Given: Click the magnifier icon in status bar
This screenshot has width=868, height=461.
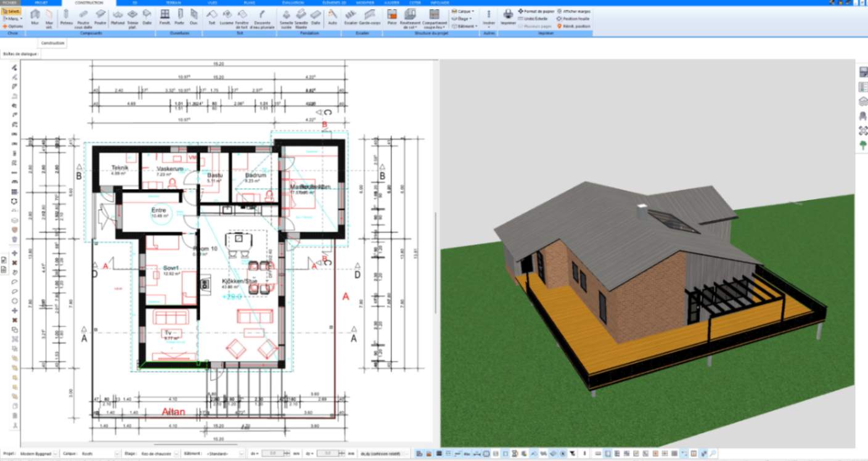Looking at the screenshot, I should tap(713, 454).
